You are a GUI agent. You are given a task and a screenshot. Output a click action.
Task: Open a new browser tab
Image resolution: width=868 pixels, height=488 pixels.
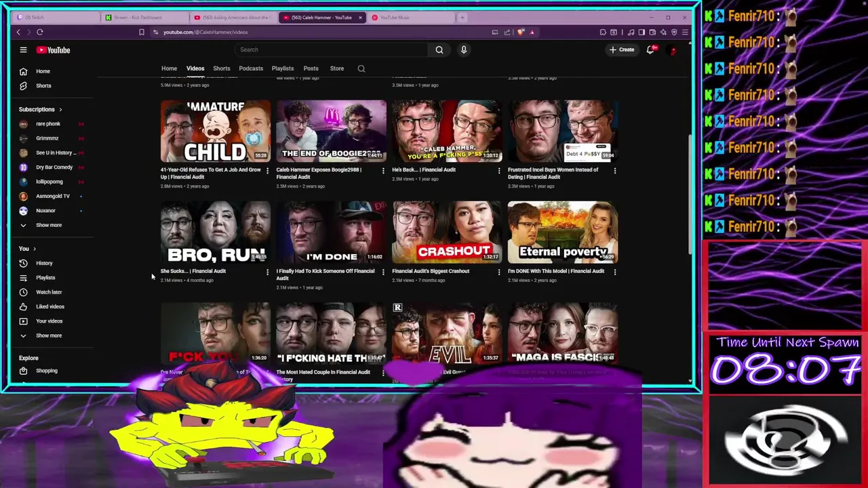point(462,17)
